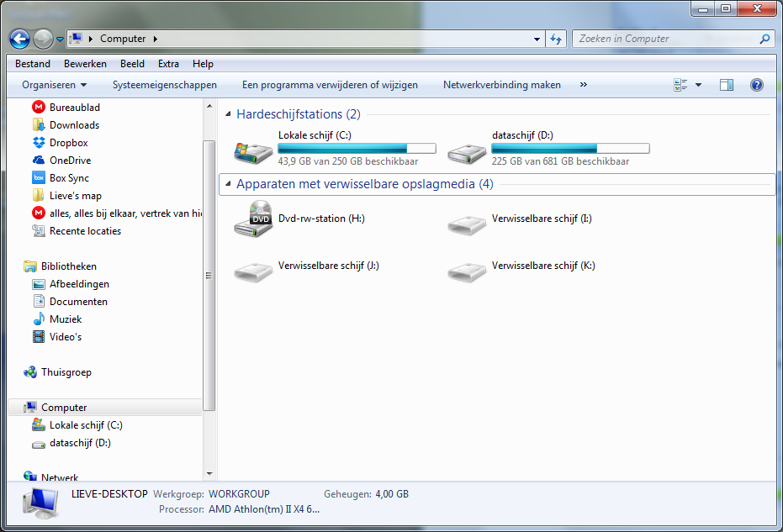Click the OneDrive cloud icon

[x=39, y=161]
